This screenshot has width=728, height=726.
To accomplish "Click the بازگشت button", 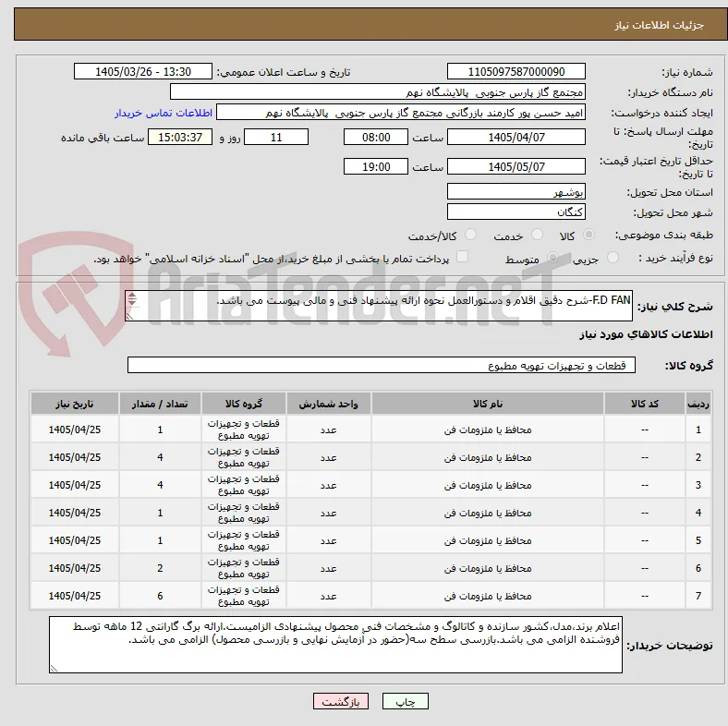I will 341,701.
